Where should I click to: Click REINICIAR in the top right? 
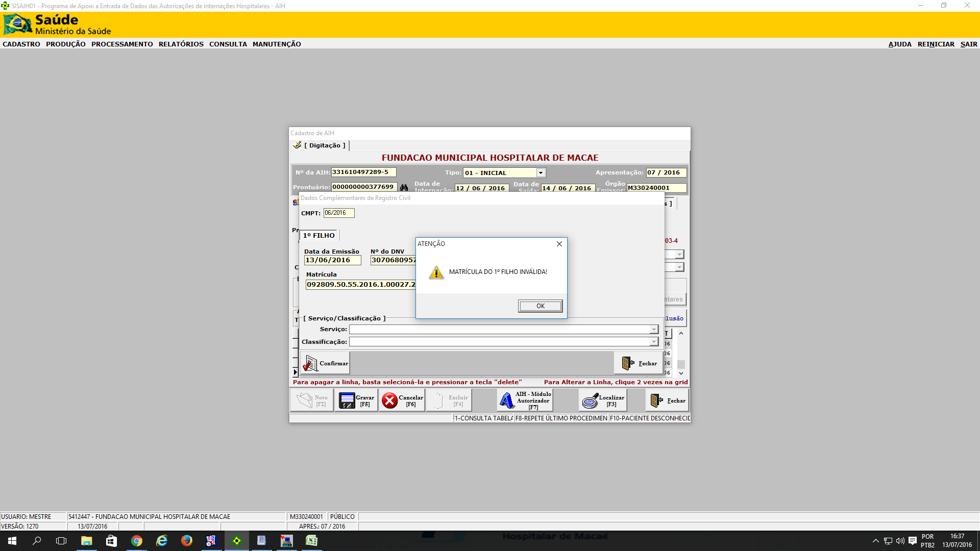[x=936, y=44]
